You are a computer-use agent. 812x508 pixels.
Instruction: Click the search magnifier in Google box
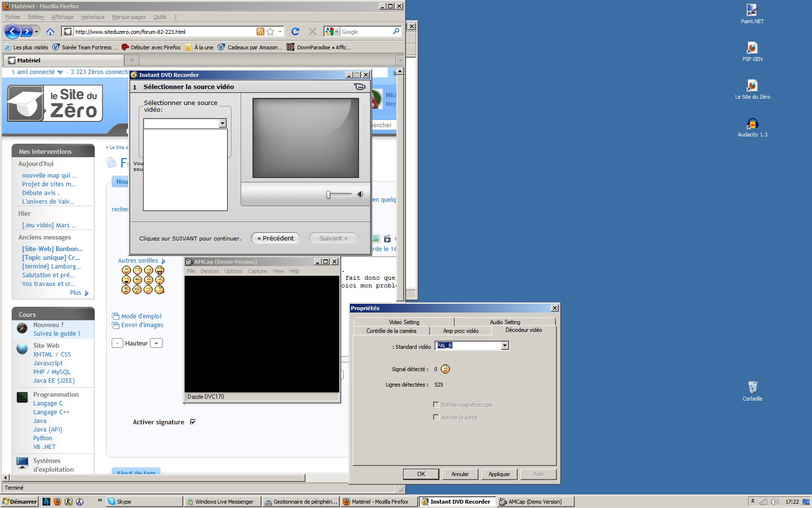[x=396, y=31]
